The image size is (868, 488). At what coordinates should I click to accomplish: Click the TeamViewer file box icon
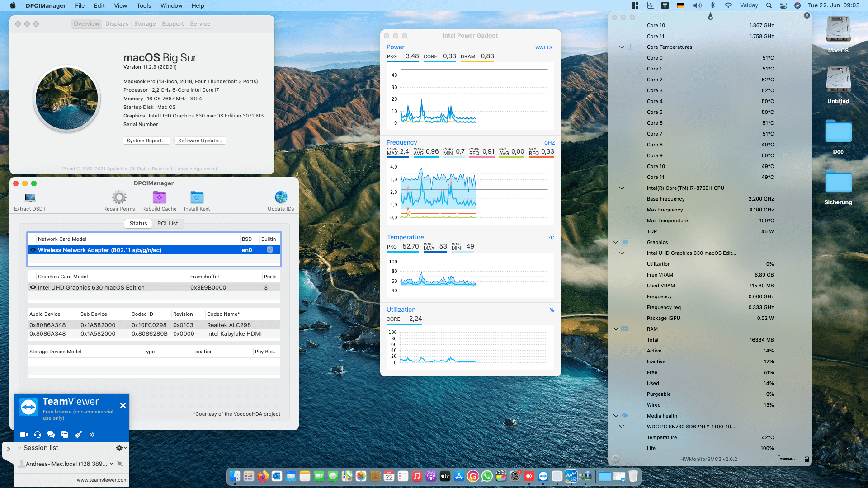point(65,435)
